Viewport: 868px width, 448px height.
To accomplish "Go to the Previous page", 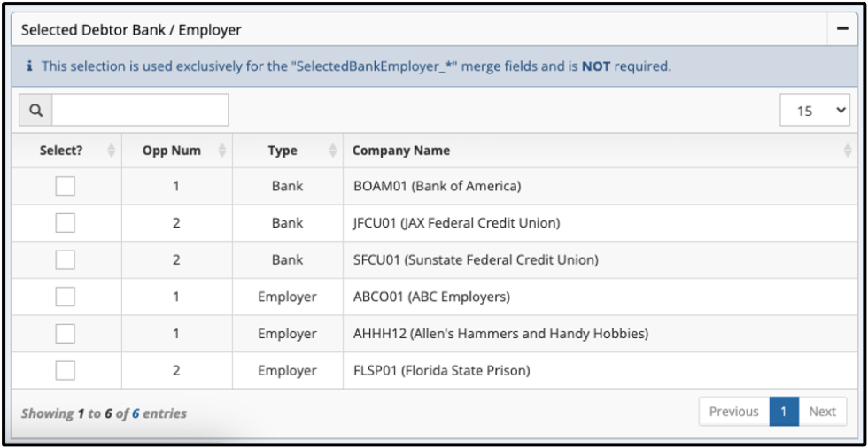I will 733,412.
